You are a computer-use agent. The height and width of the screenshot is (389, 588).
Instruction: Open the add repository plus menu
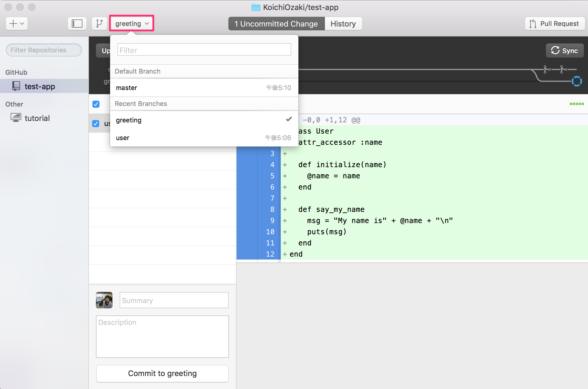[17, 24]
